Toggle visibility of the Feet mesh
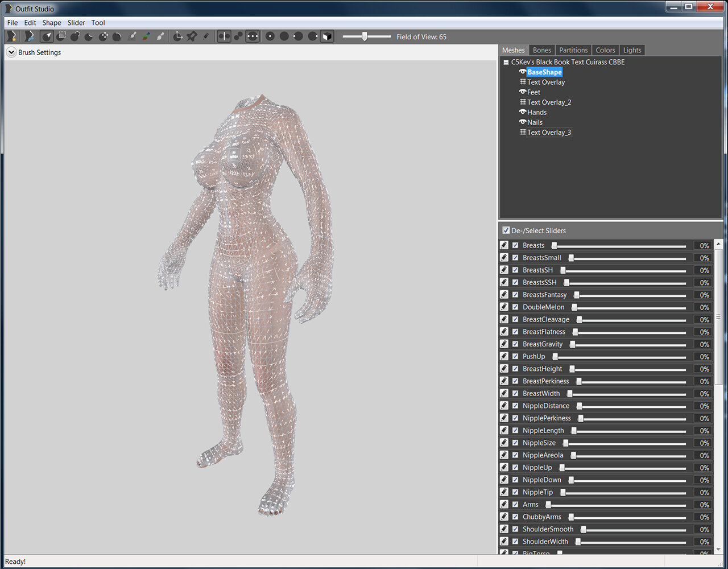The width and height of the screenshot is (728, 569). coord(523,92)
